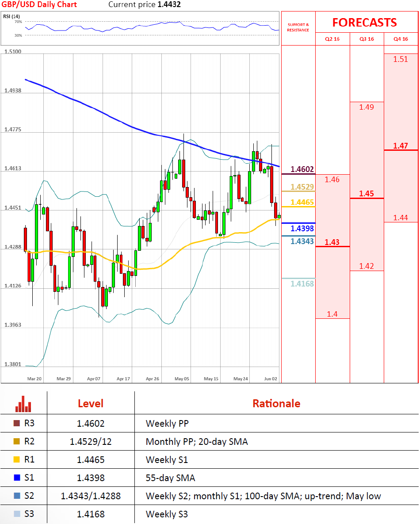Click the S1 blue color swatch
Screen dimensions: 420x524
[17, 477]
